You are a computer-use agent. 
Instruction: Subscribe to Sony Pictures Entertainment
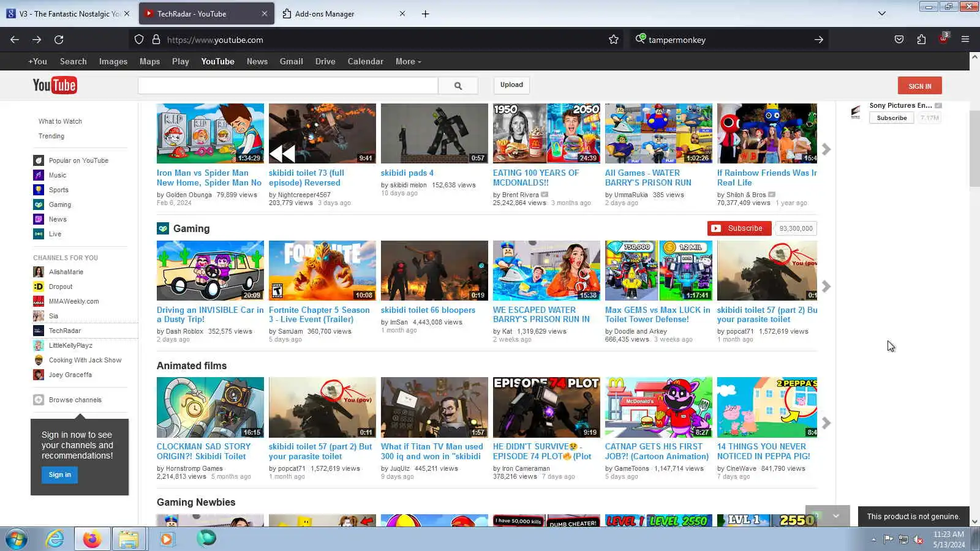coord(892,118)
